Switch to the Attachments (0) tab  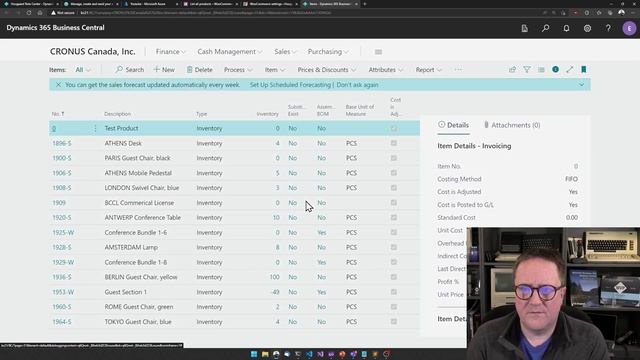[512, 125]
